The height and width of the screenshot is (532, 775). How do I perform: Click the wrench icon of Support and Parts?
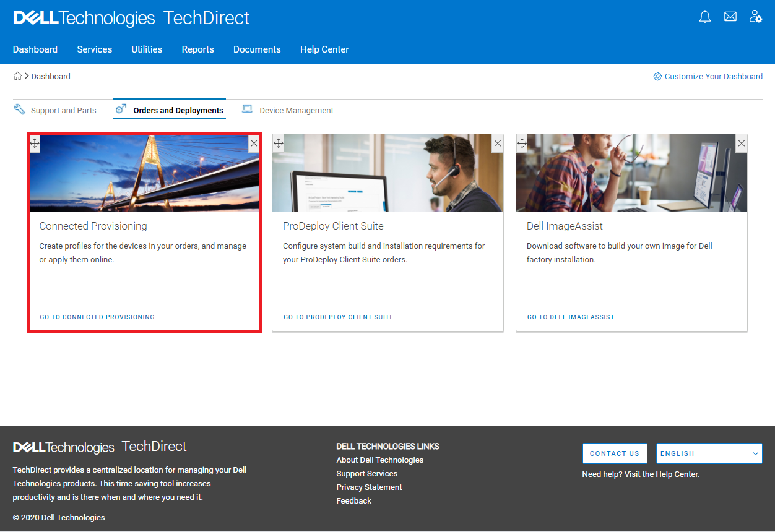(20, 109)
